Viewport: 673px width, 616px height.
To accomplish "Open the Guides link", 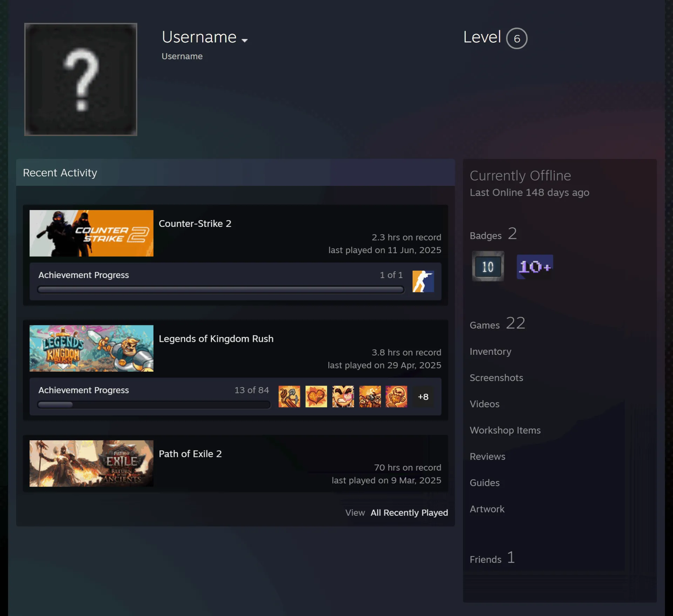I will (484, 483).
